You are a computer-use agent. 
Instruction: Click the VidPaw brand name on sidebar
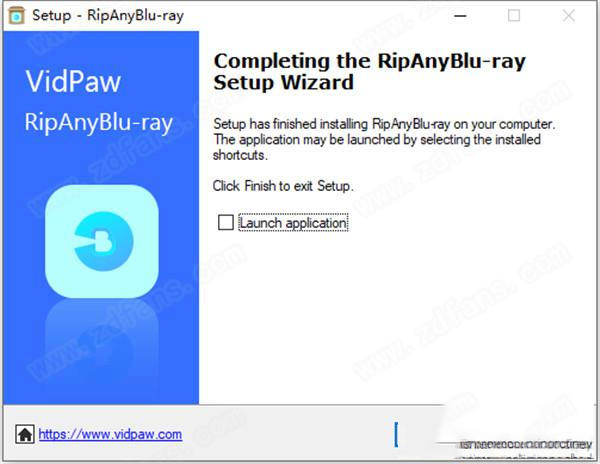tap(66, 84)
